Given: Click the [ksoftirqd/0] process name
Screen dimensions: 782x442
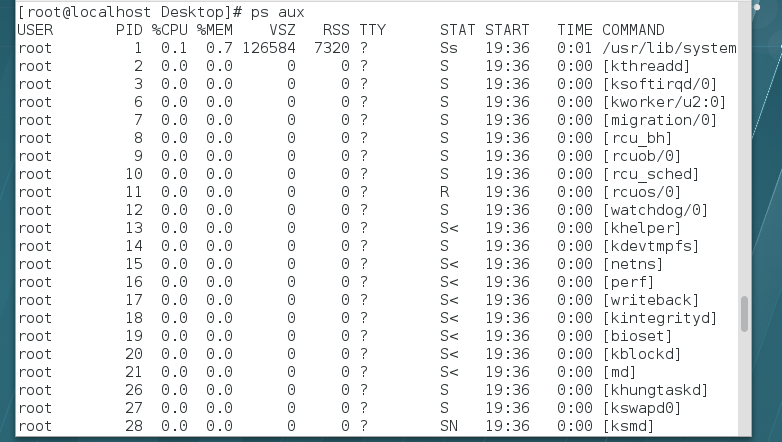Looking at the screenshot, I should pyautogui.click(x=660, y=84).
